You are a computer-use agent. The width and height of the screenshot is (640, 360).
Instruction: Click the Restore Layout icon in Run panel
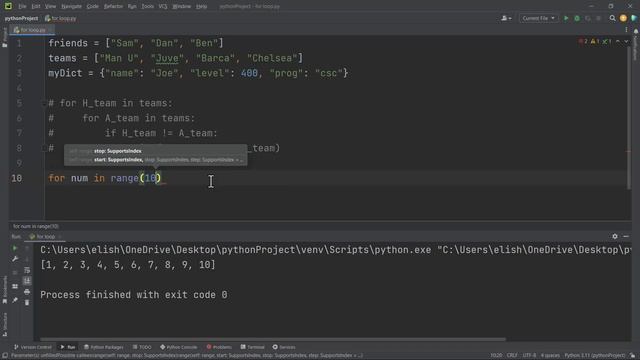click(15, 286)
